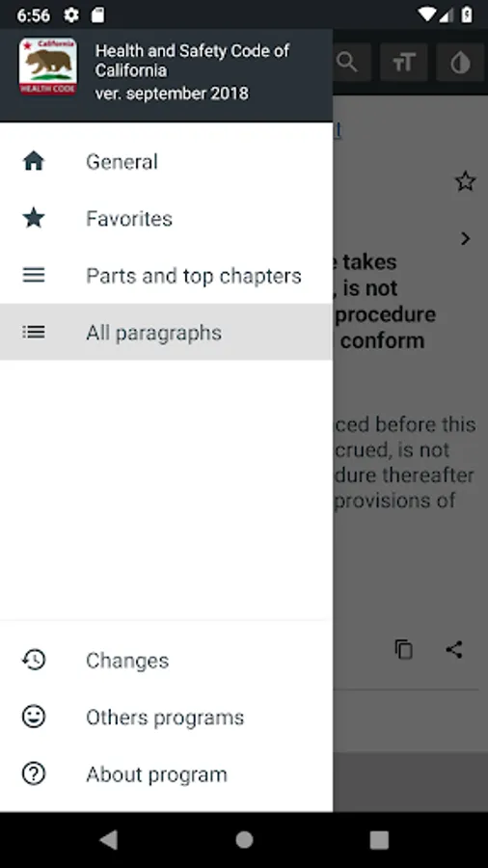Tap Others programs smiley entry
This screenshot has height=868, width=488.
pos(166,717)
